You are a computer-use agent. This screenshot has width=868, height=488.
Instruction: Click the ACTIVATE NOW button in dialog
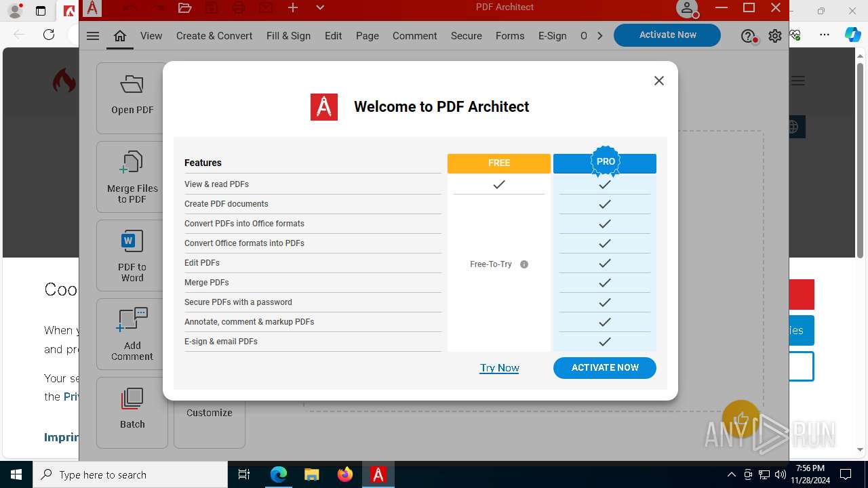(605, 368)
